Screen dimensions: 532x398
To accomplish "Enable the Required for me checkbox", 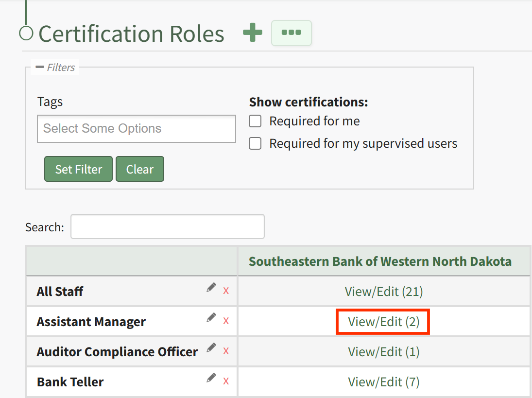I will tap(255, 121).
